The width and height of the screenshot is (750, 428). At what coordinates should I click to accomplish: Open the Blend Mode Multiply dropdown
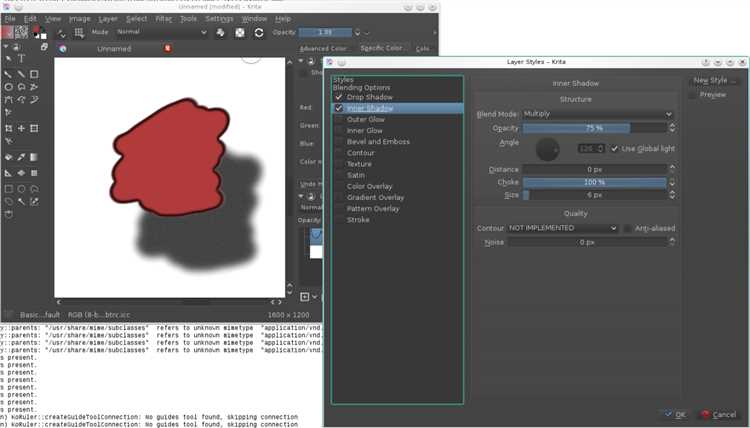(x=598, y=114)
